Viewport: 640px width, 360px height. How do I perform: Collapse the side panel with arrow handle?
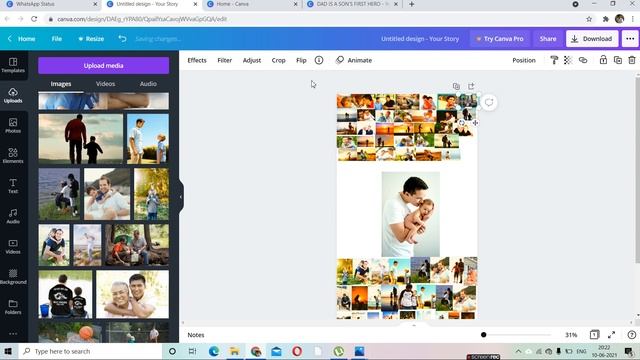pyautogui.click(x=181, y=197)
